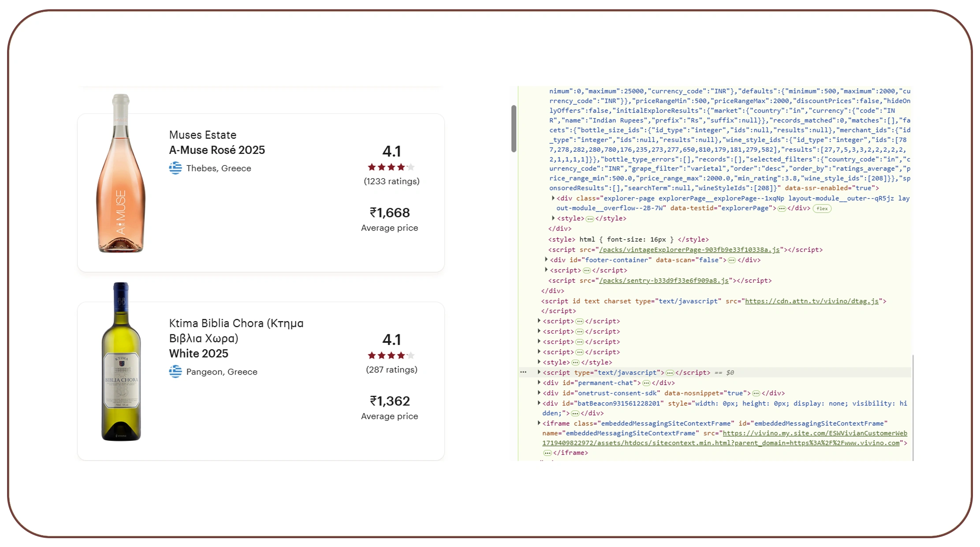
Task: Click the three-dot menu beside selected script line
Action: coord(523,372)
